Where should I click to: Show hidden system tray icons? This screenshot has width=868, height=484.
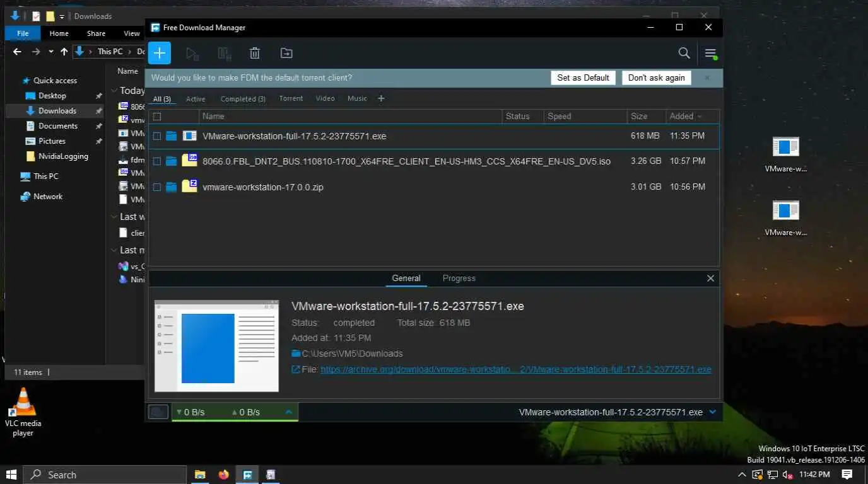coord(742,475)
